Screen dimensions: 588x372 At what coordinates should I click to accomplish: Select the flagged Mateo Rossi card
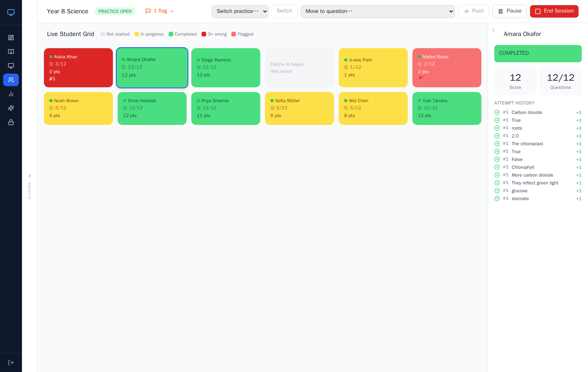[x=447, y=68]
